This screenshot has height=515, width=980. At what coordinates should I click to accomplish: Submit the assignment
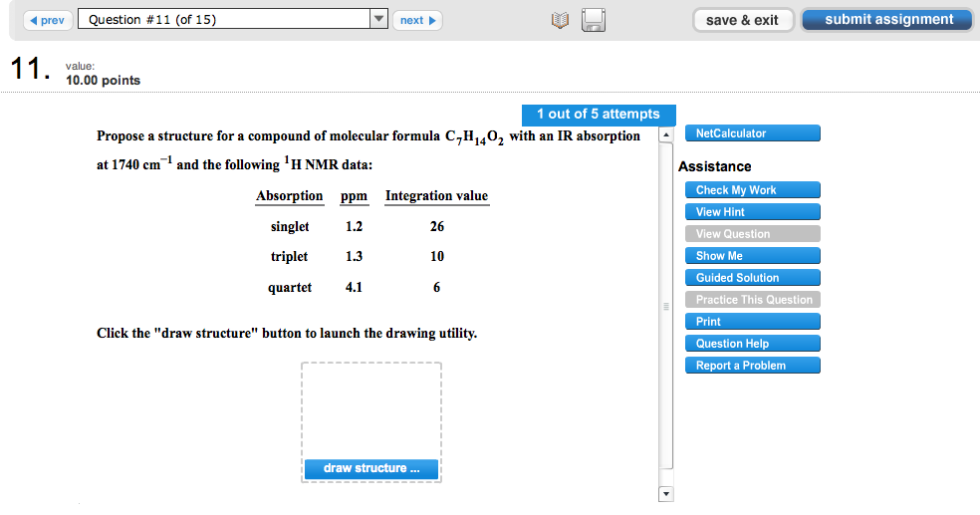[887, 20]
